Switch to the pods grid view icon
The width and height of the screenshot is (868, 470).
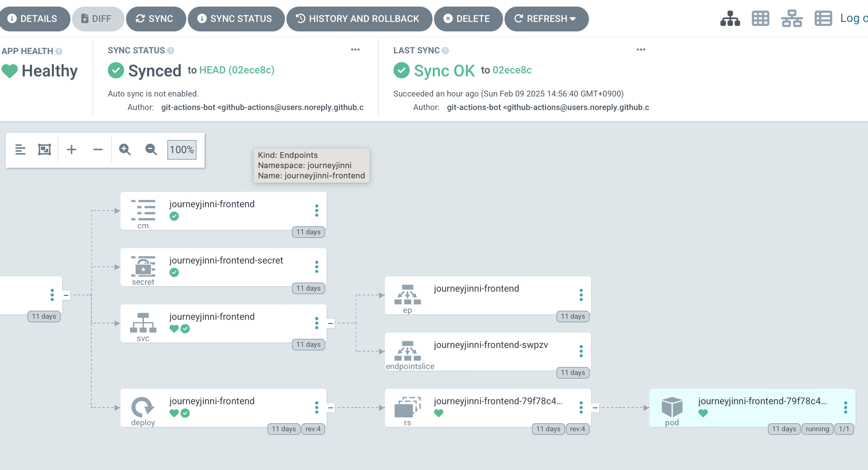761,19
